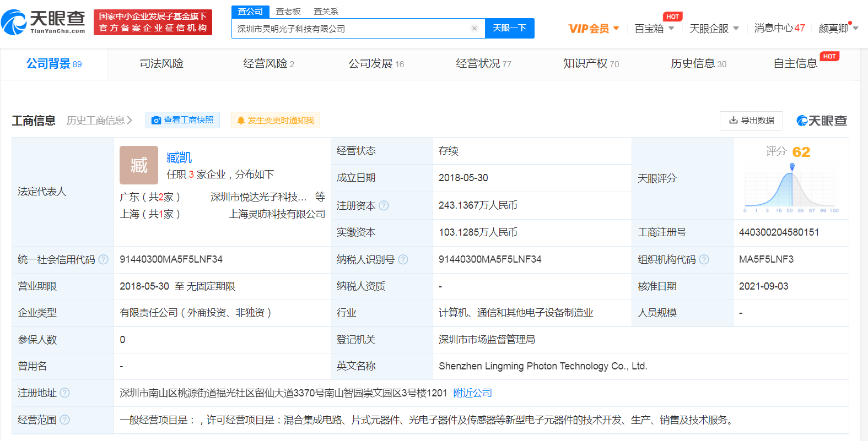The width and height of the screenshot is (868, 441).
Task: Open the help icon next to 经营范围
Action: (x=64, y=420)
